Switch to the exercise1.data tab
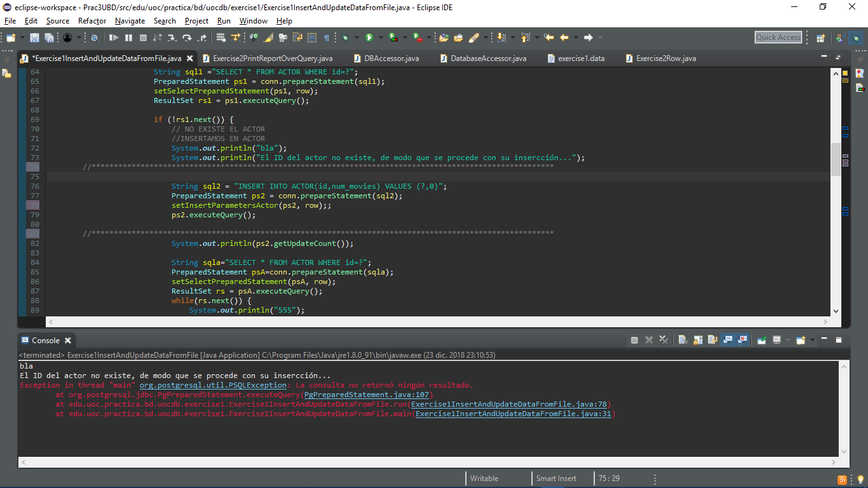 coord(575,58)
